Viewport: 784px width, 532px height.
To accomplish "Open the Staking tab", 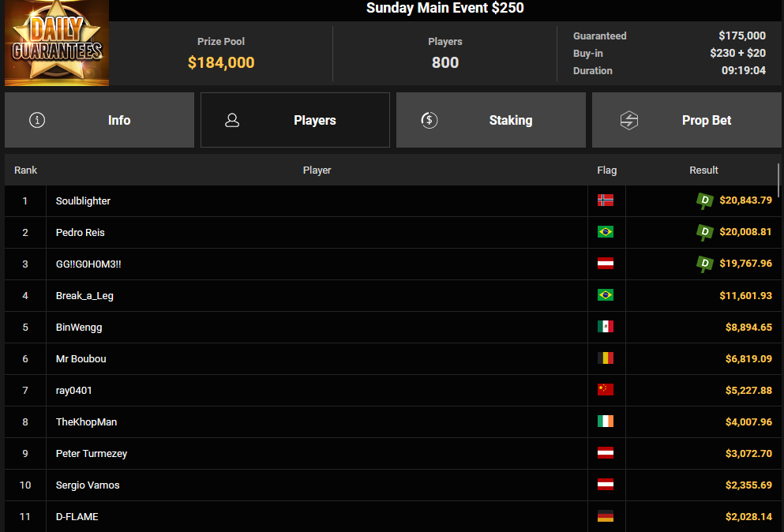I will [x=491, y=120].
